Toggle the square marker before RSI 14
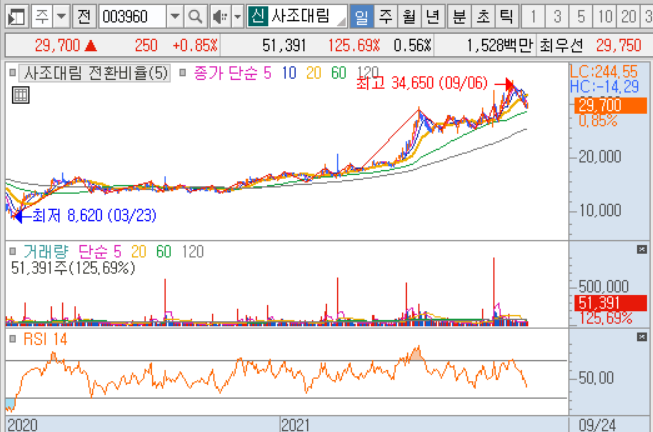Screen dimensions: 653x432 (12, 339)
